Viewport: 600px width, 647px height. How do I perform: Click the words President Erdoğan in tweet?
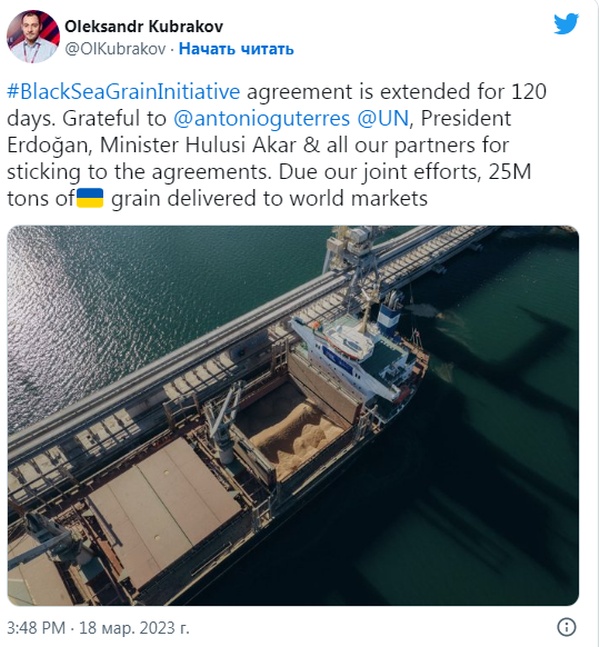(259, 132)
